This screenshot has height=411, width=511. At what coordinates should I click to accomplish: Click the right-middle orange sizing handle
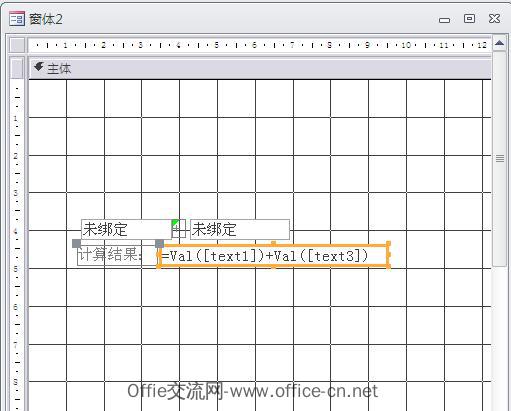pyautogui.click(x=388, y=255)
